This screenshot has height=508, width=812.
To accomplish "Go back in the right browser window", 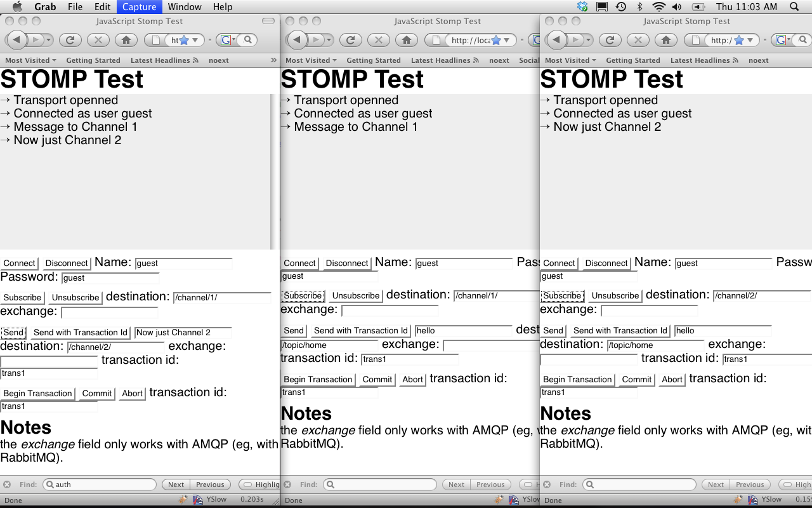I will 557,40.
